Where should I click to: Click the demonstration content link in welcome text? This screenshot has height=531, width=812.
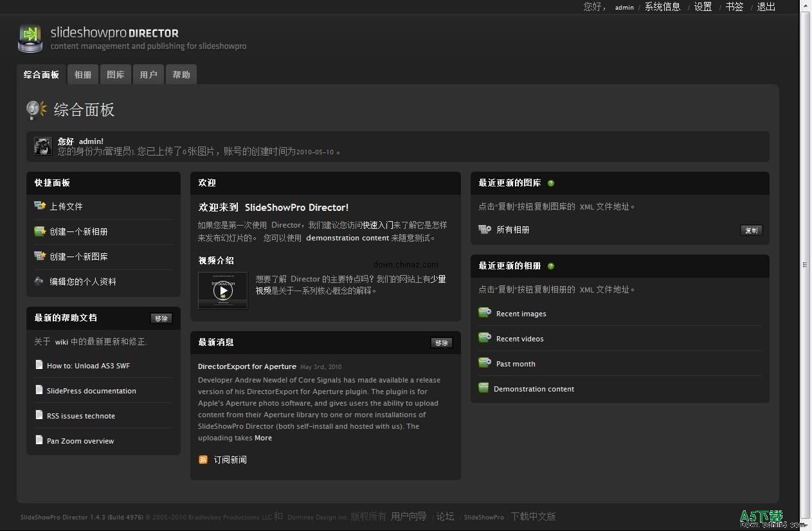(347, 238)
